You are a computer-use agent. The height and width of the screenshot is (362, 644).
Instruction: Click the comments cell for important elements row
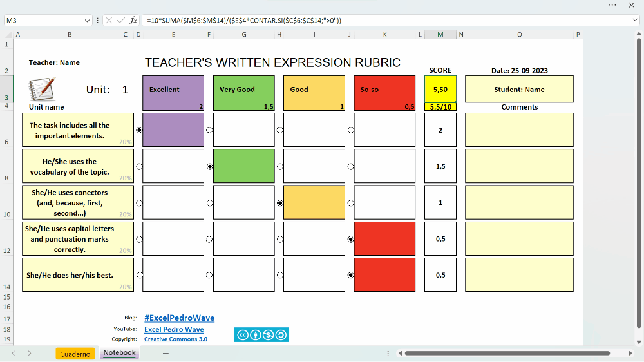[519, 130]
